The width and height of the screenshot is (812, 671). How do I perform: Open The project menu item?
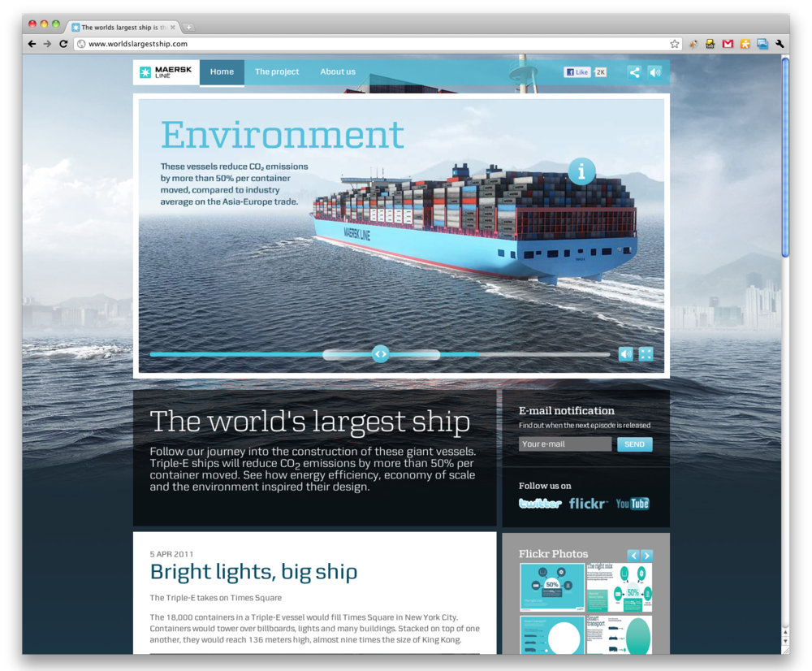click(277, 72)
